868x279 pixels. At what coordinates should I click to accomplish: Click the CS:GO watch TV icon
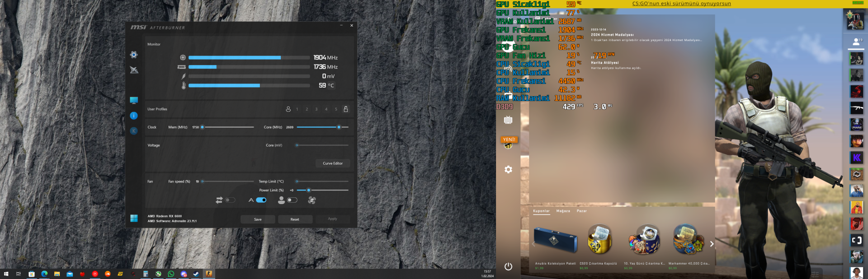pyautogui.click(x=508, y=120)
